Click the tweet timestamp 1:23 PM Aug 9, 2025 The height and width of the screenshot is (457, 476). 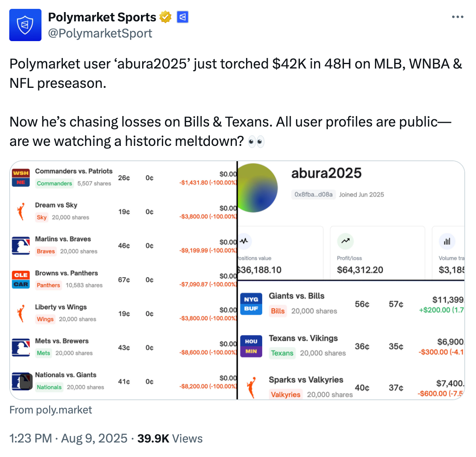(x=68, y=438)
